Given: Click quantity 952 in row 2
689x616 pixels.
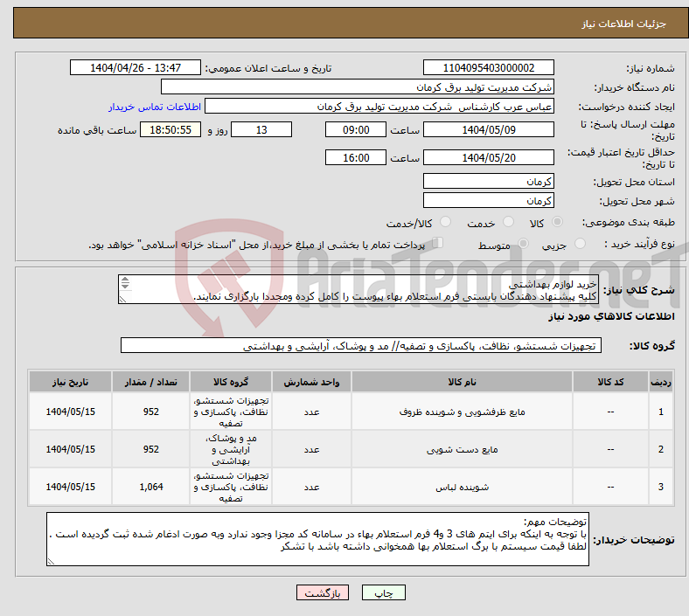Looking at the screenshot, I should (150, 450).
